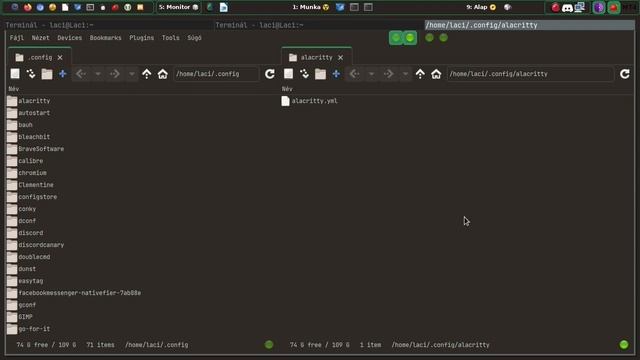
Task: Open back history dropdown in right panel
Action: (x=371, y=74)
